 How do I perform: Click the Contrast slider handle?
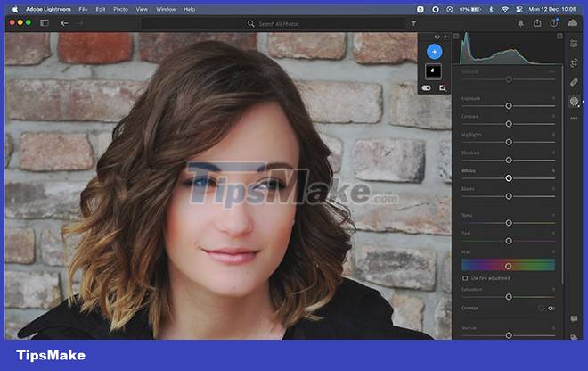509,124
